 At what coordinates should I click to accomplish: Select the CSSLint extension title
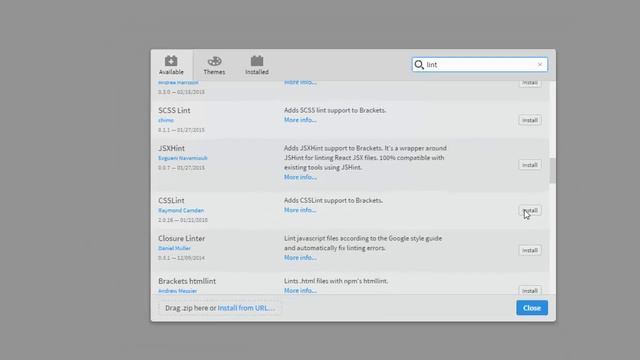click(171, 200)
